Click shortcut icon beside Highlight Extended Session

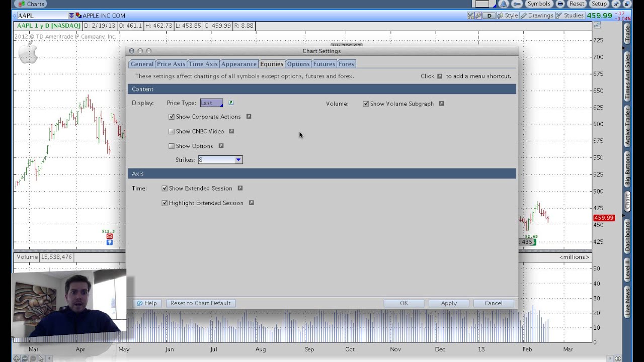(251, 203)
